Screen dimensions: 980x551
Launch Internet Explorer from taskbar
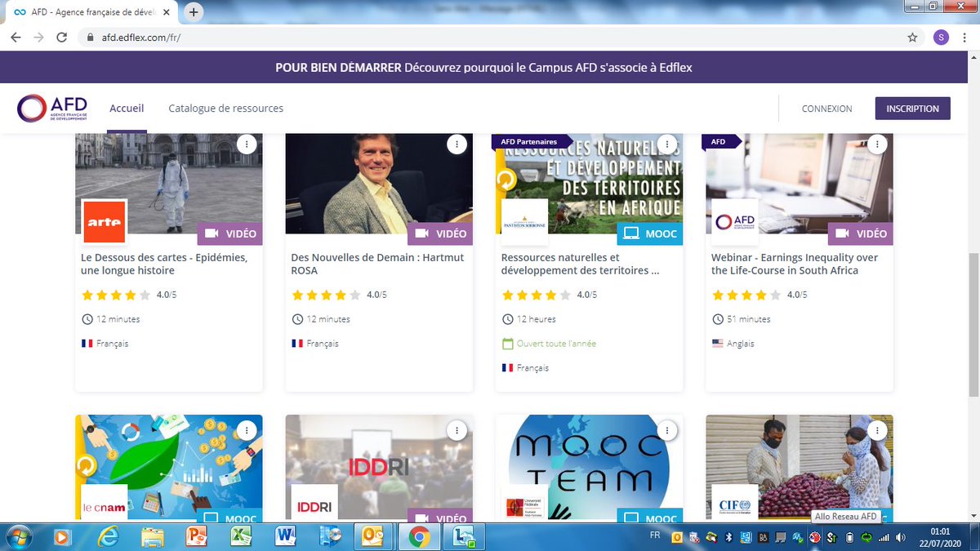(x=107, y=536)
